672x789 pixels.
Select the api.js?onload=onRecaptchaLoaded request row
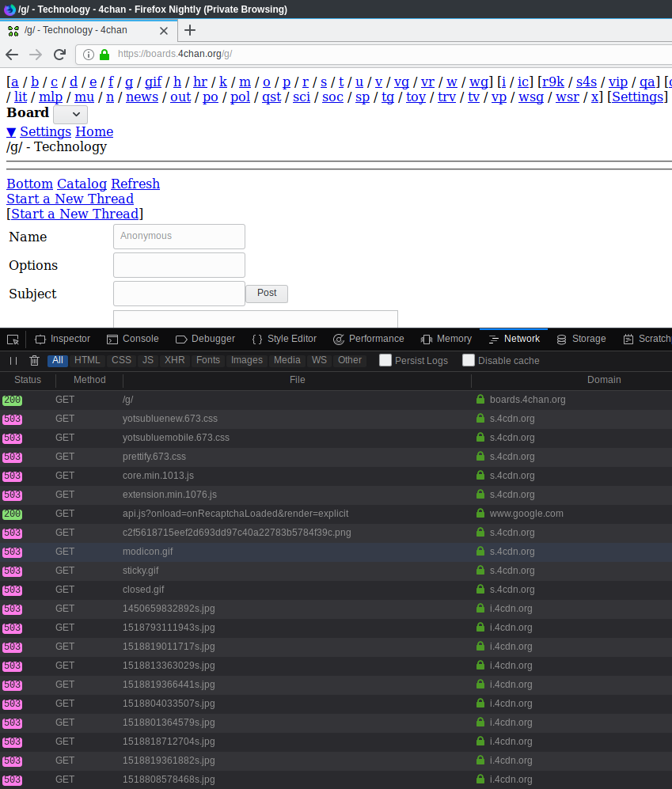(x=336, y=514)
